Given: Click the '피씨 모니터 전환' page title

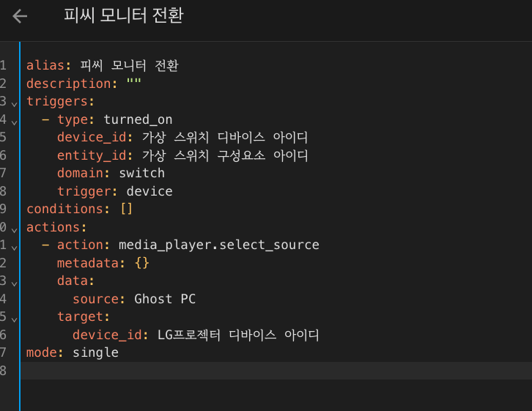Looking at the screenshot, I should (123, 16).
